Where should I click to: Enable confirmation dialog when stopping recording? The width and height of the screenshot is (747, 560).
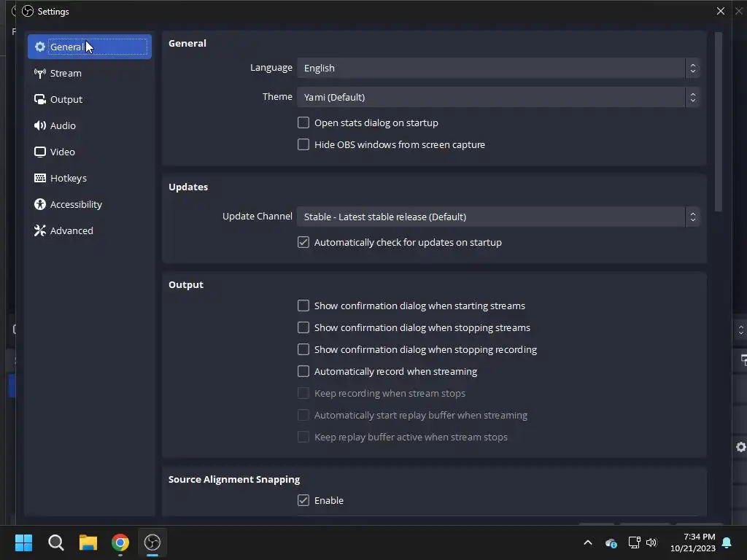[303, 349]
